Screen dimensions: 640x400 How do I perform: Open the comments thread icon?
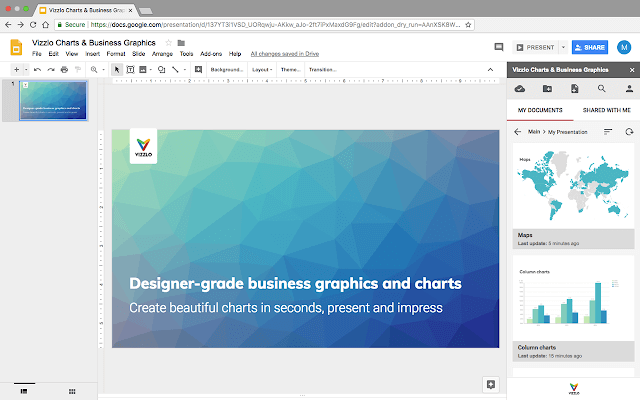pyautogui.click(x=499, y=47)
